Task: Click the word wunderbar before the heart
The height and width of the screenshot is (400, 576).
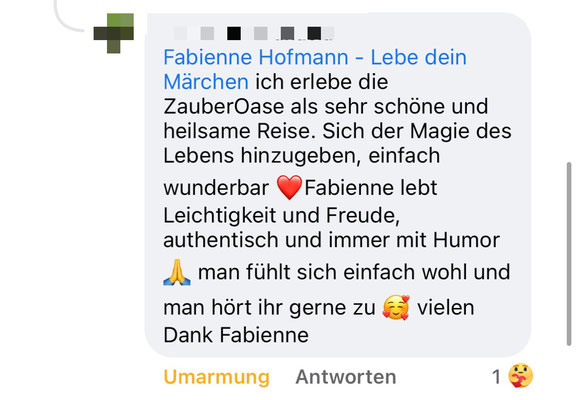Action: [x=216, y=188]
